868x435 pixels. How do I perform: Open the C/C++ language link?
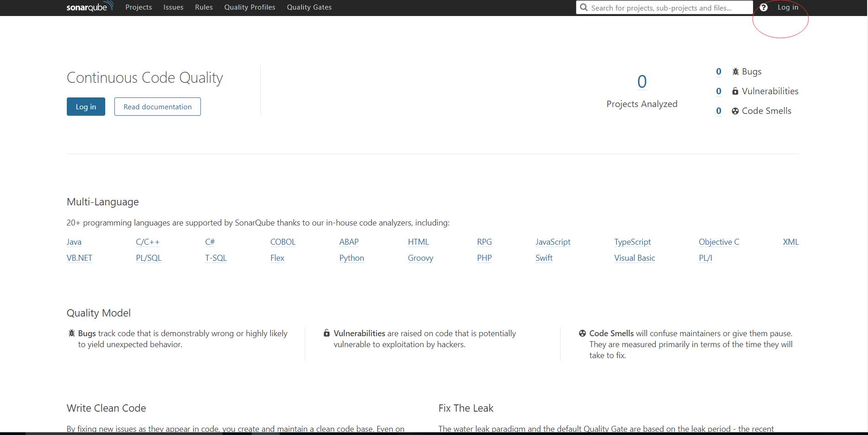point(148,242)
